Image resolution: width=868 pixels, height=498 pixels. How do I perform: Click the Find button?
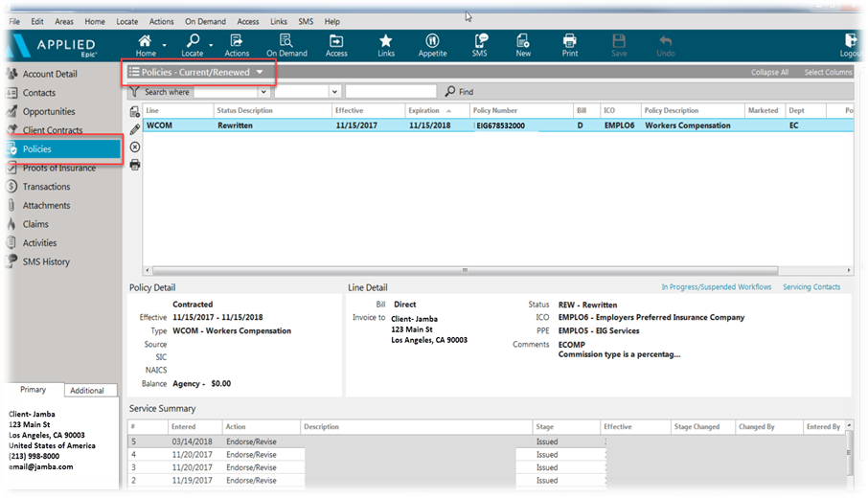(459, 92)
